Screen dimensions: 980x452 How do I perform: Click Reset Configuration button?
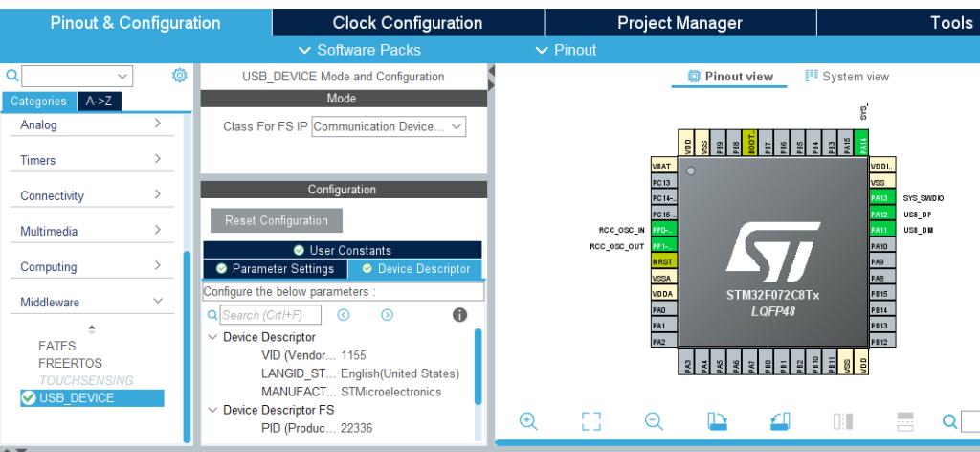coord(277,220)
